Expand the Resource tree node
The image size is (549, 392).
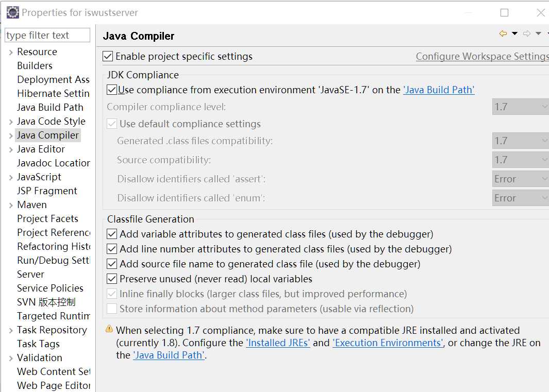click(11, 52)
